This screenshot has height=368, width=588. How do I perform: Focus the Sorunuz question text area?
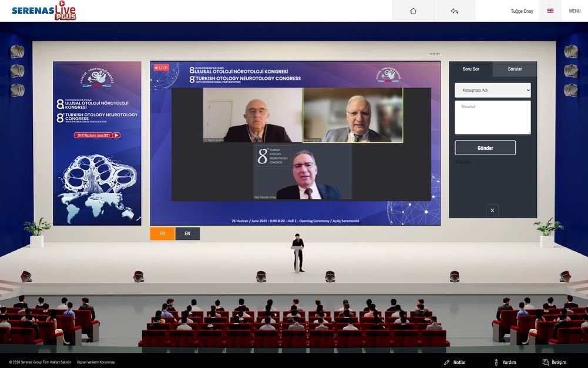pos(493,118)
